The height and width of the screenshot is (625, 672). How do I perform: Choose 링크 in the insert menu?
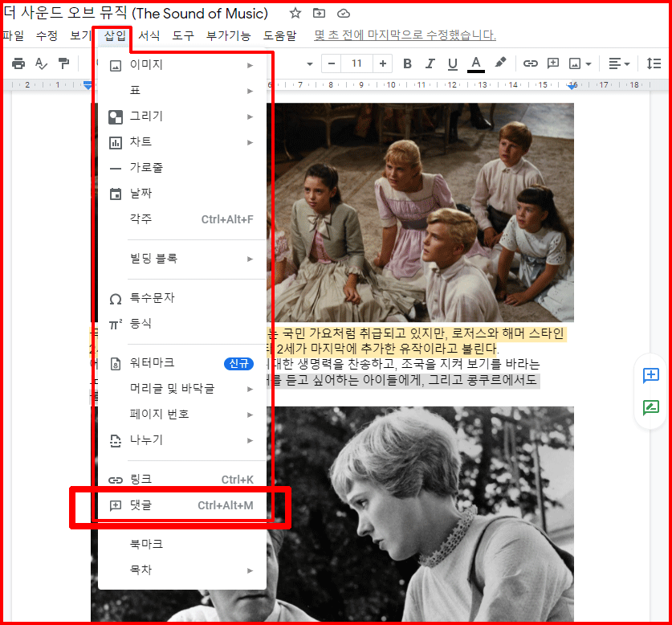[x=182, y=480]
